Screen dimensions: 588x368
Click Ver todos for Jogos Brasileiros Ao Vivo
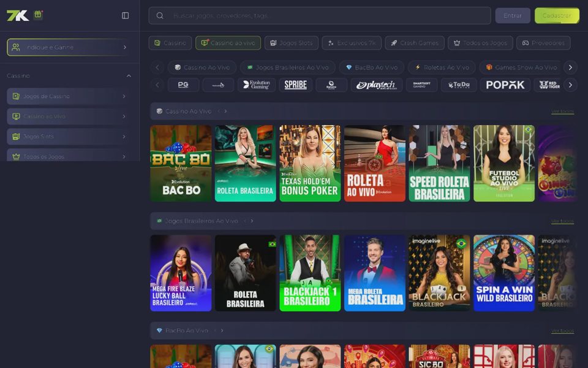(x=562, y=221)
